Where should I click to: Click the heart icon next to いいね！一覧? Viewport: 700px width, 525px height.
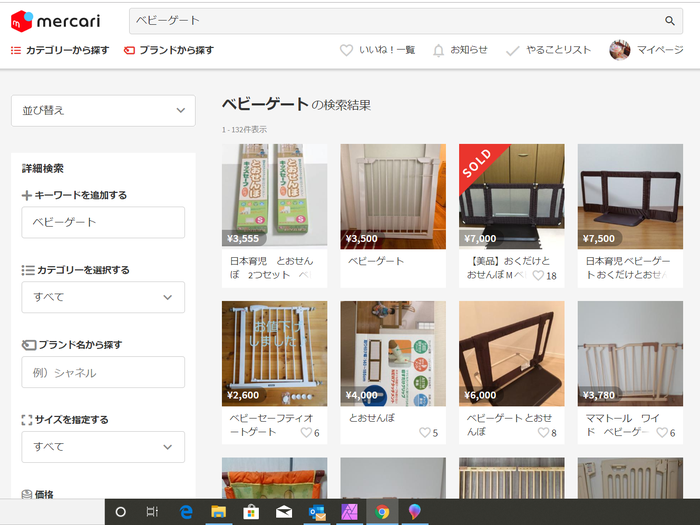[346, 50]
